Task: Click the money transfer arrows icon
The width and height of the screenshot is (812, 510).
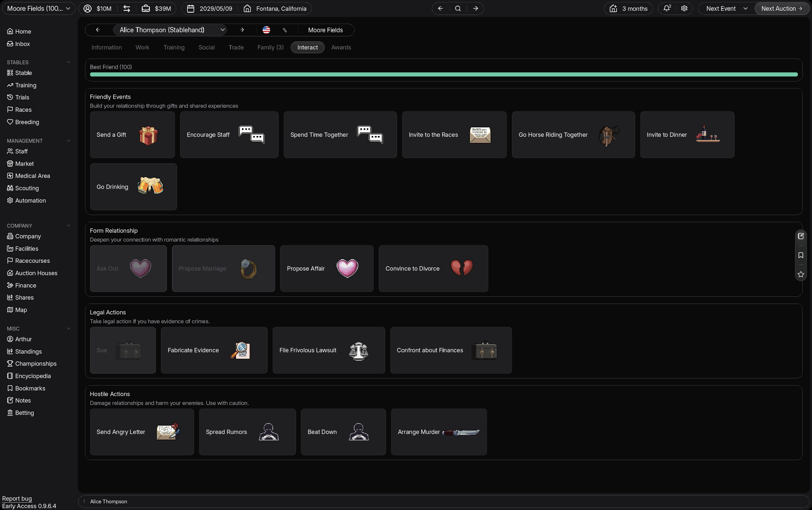Action: coord(126,8)
